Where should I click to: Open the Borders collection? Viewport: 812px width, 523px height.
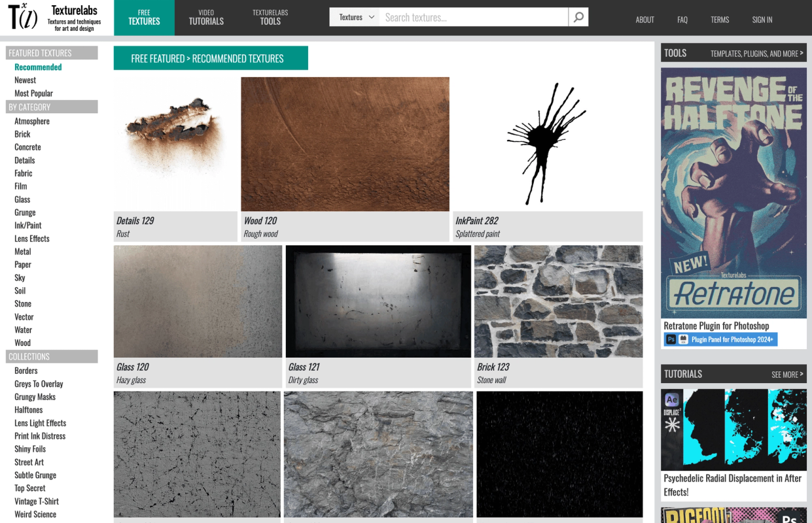pos(26,371)
